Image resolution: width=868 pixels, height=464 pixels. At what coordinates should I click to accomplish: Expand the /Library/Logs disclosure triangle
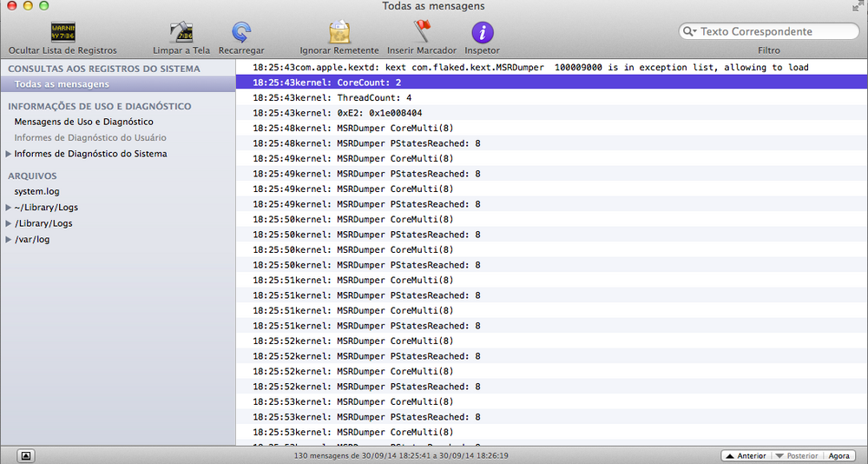click(9, 223)
